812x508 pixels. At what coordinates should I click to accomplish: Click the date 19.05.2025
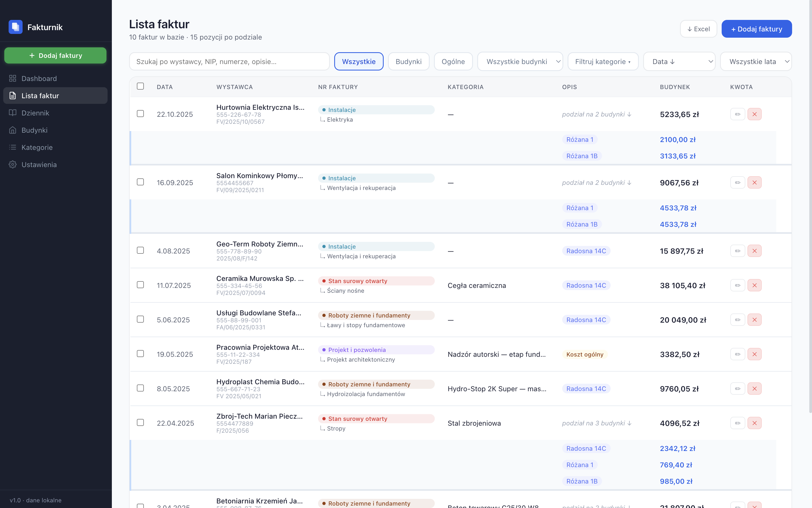(x=175, y=354)
